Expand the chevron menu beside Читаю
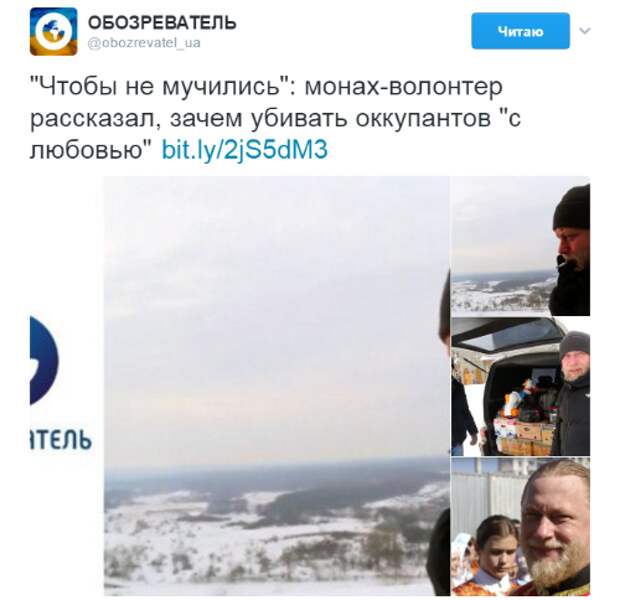The width and height of the screenshot is (620, 600). click(585, 30)
